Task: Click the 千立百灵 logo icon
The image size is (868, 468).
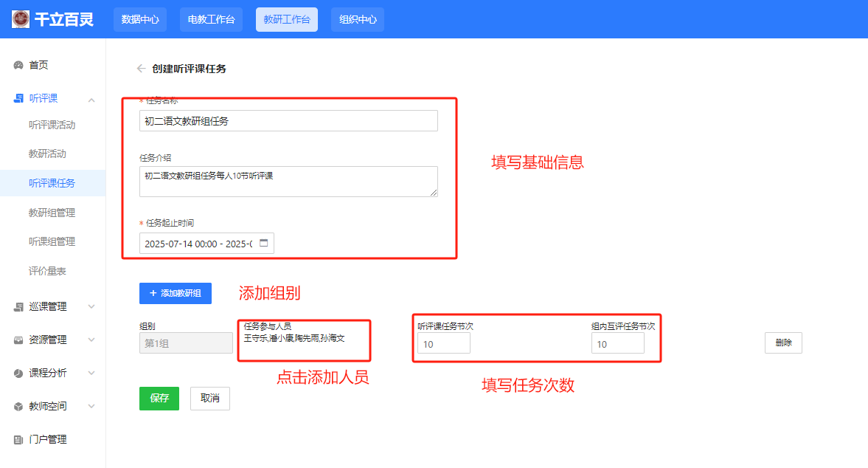Action: [21, 19]
